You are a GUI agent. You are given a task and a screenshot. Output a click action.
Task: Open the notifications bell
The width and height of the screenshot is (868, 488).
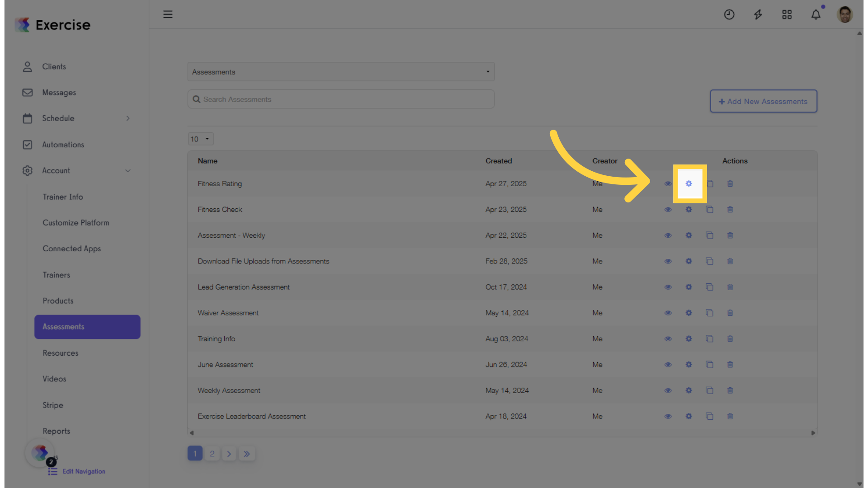[x=816, y=14]
